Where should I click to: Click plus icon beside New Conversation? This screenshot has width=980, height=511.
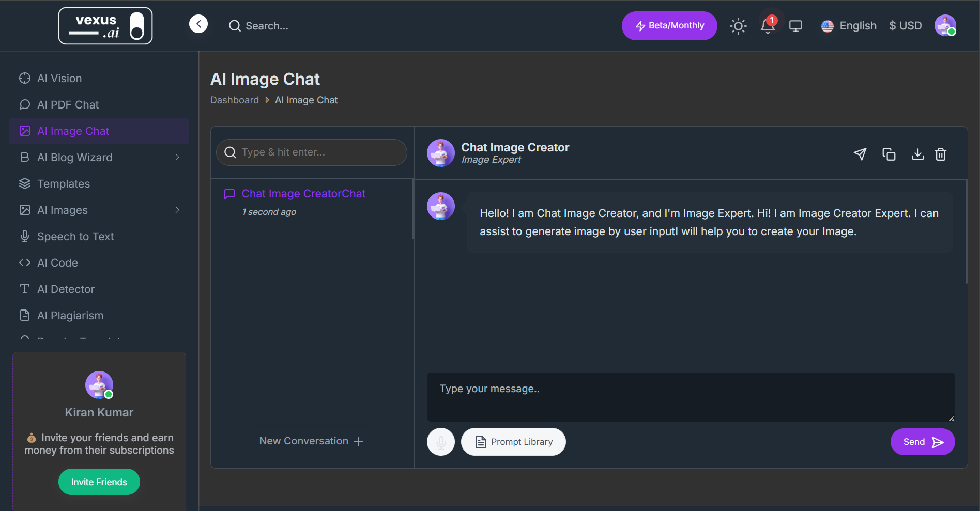tap(359, 441)
